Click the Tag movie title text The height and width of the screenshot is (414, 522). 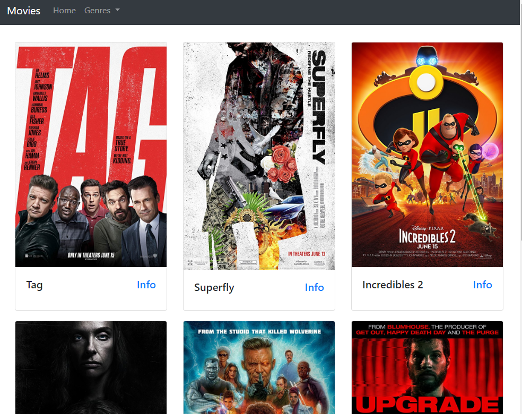tap(34, 285)
